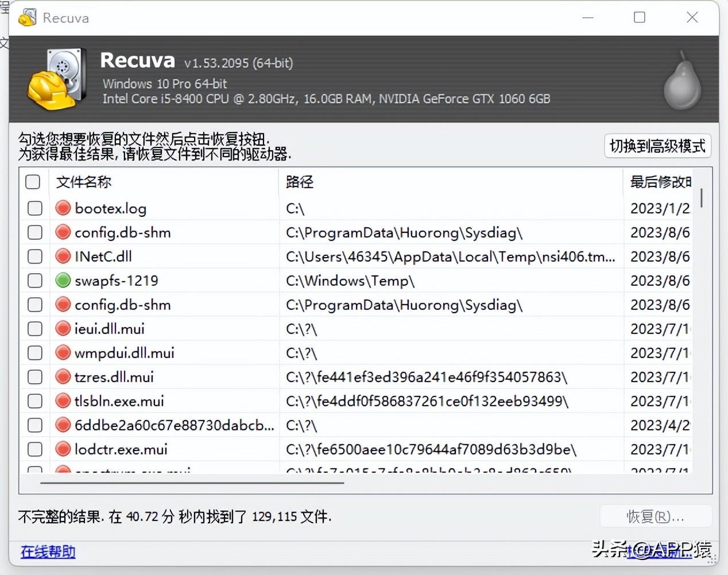Sort by the 最后修改 column header
Screen dimensions: 728x575
tap(659, 182)
